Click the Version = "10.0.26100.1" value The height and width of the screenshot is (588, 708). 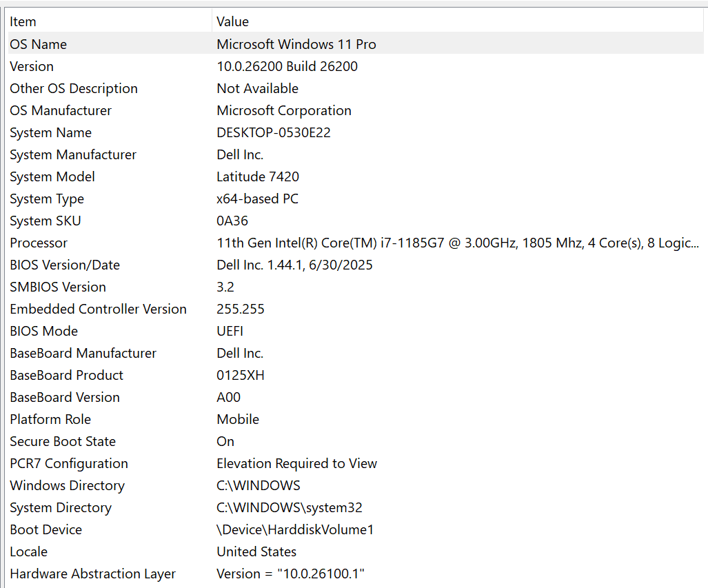[x=290, y=574]
